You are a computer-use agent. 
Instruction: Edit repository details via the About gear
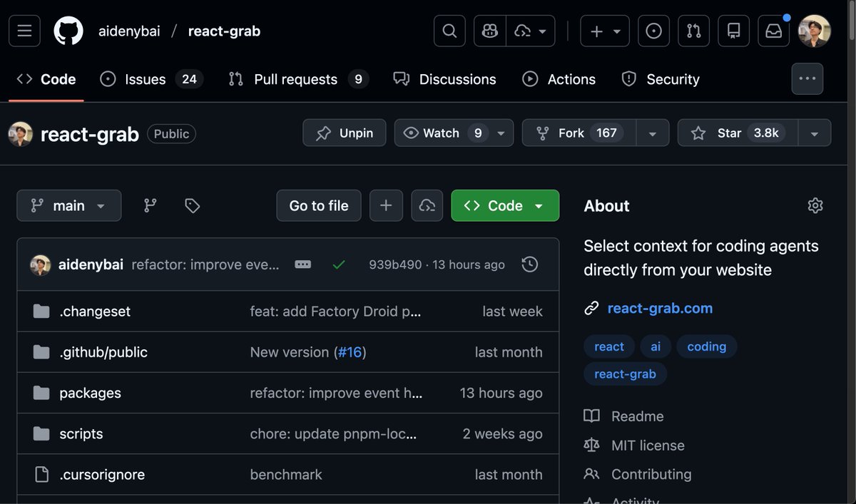[x=815, y=205]
